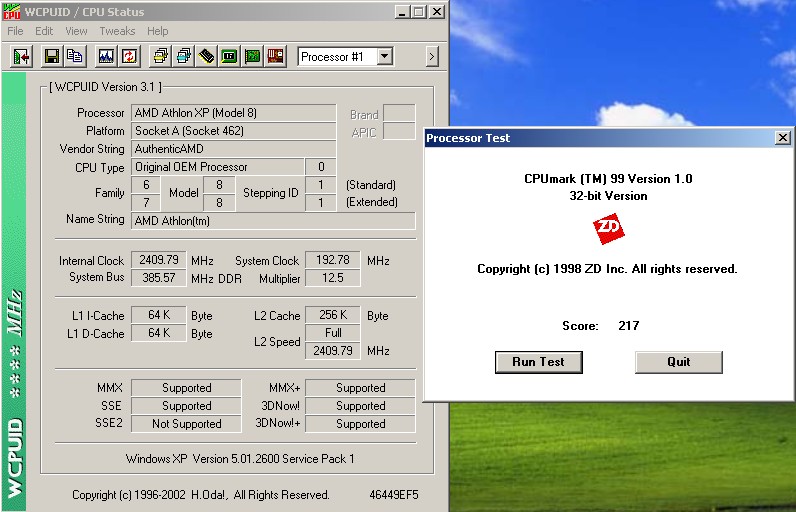Click the Name String AMD Athlon field
The image size is (796, 512).
(x=273, y=221)
